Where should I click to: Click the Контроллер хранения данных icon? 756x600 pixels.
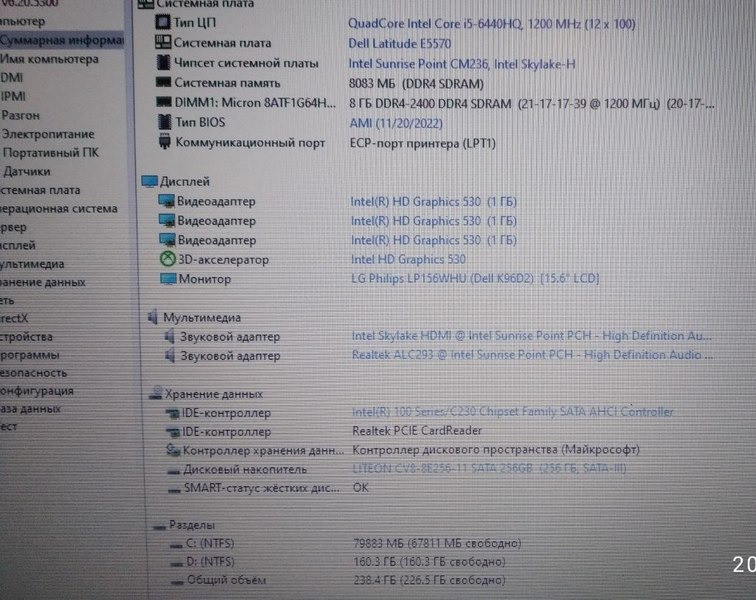click(x=173, y=450)
